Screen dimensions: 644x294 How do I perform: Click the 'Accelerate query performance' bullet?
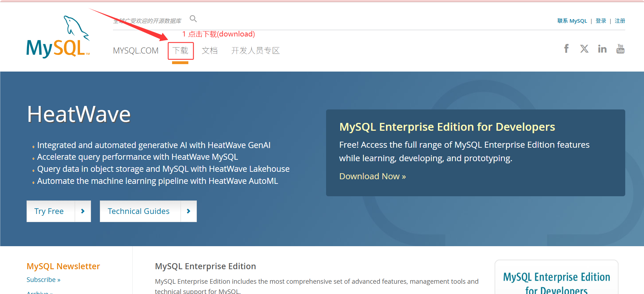(x=137, y=157)
